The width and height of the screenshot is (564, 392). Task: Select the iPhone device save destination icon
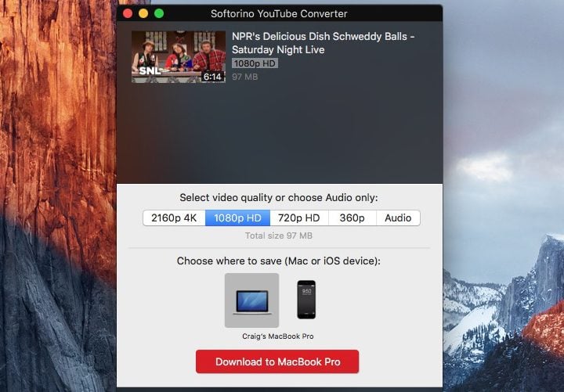(x=306, y=300)
